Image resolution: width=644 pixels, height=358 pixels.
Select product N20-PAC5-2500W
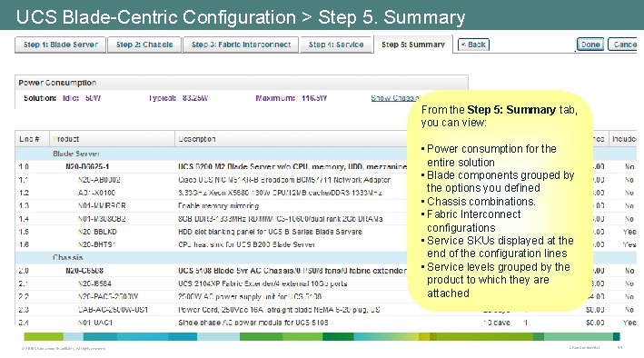point(108,296)
